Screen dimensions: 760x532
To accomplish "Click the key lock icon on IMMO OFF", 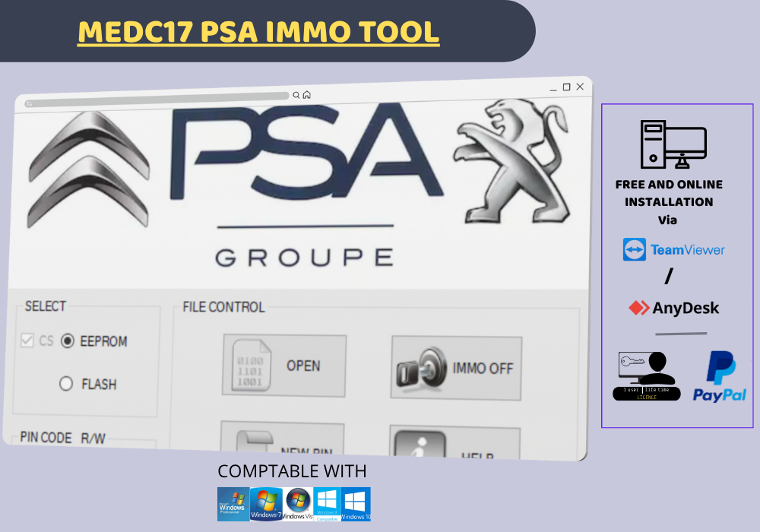I will click(422, 369).
